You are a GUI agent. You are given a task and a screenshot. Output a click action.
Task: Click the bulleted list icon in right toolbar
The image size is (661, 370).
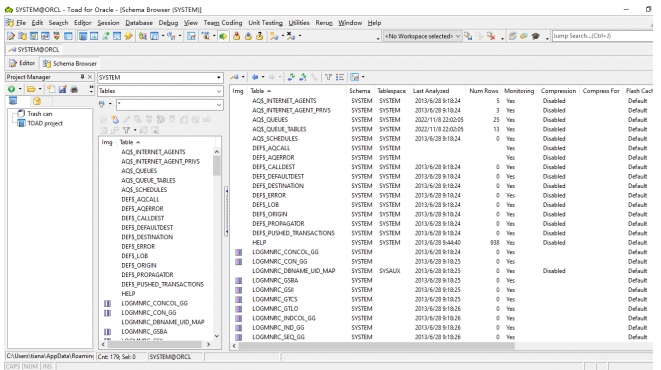[x=340, y=77]
